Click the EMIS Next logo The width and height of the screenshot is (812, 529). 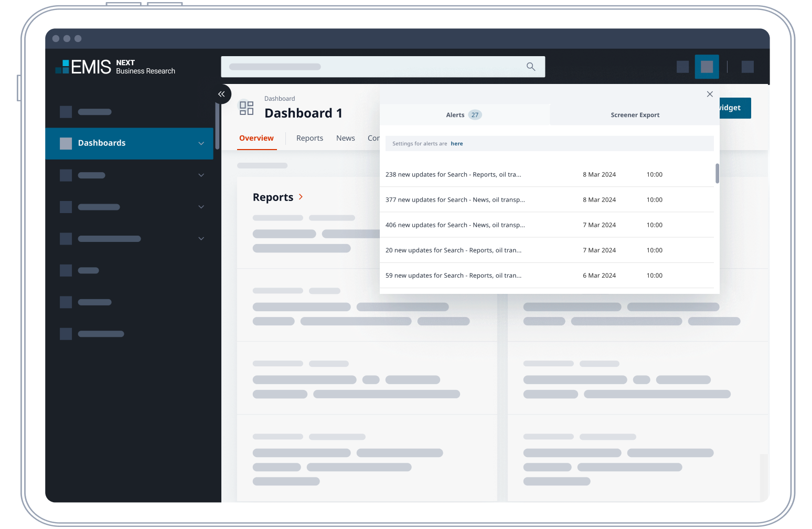(x=115, y=67)
